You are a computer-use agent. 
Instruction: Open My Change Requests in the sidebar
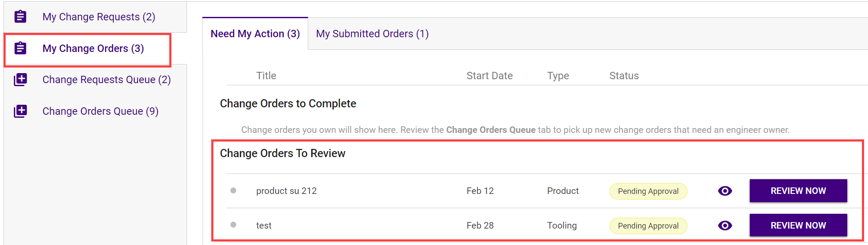pos(99,17)
